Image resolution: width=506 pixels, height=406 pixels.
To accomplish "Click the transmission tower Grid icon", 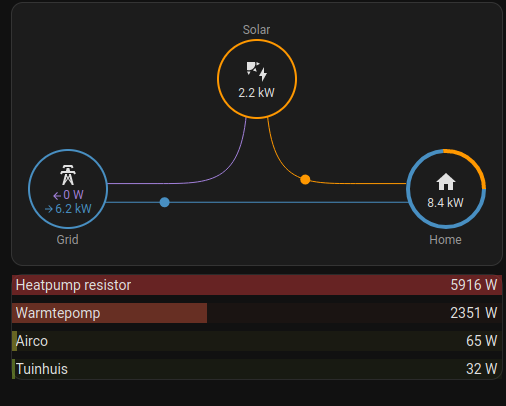I will pyautogui.click(x=68, y=175).
